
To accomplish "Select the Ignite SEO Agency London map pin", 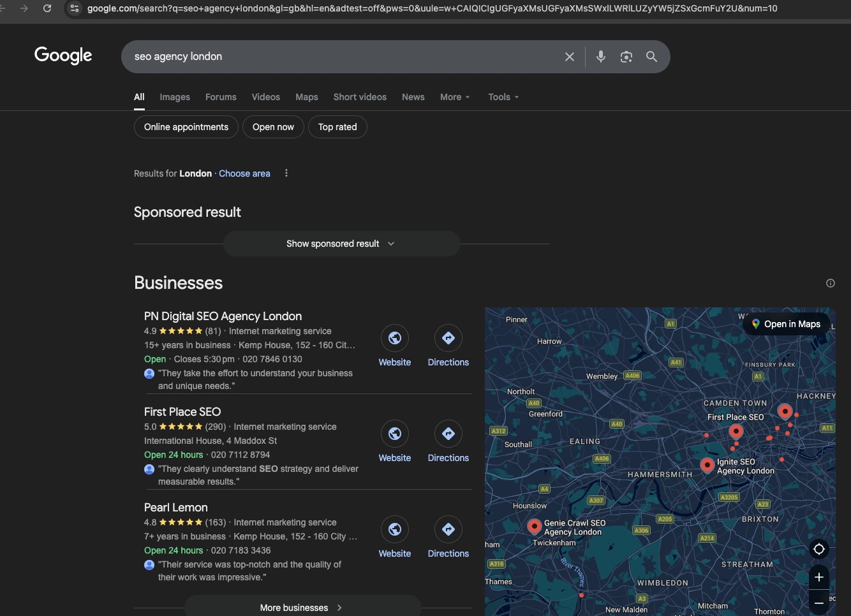I will (x=707, y=465).
